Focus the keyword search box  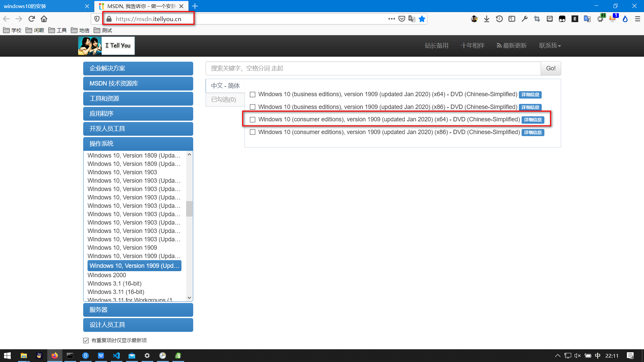pos(373,68)
